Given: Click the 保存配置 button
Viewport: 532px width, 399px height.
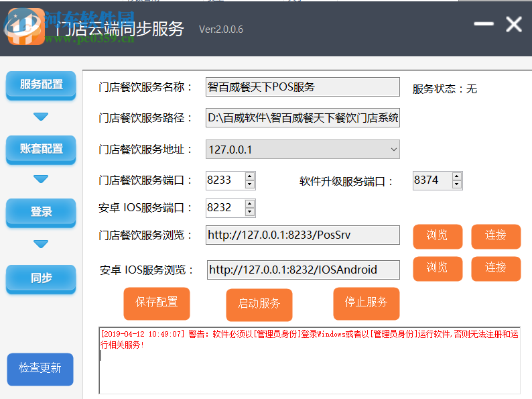Looking at the screenshot, I should 157,304.
